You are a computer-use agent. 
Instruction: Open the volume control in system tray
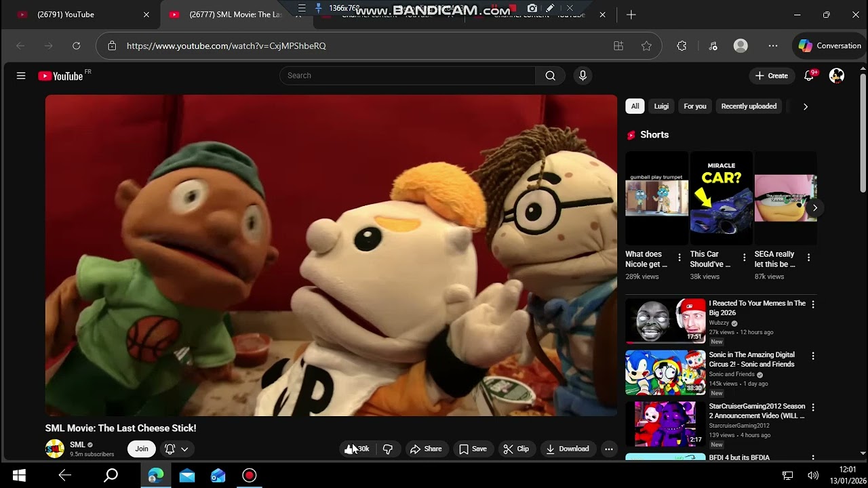click(x=813, y=475)
